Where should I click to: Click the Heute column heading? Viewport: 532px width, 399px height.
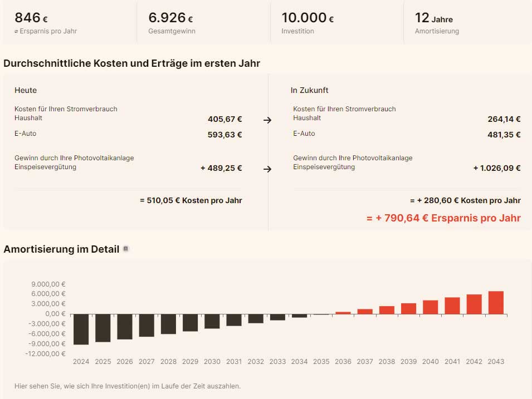(x=26, y=90)
